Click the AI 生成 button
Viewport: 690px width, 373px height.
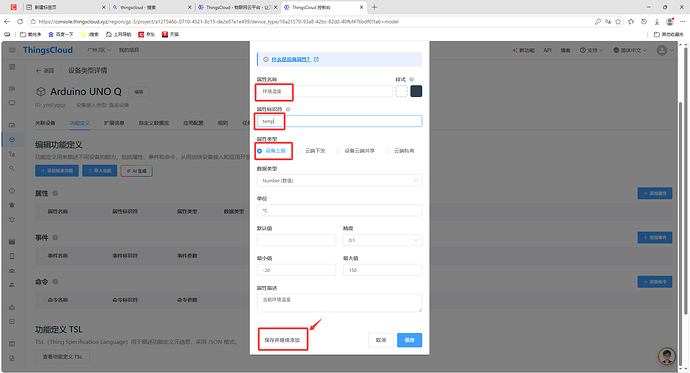(136, 171)
